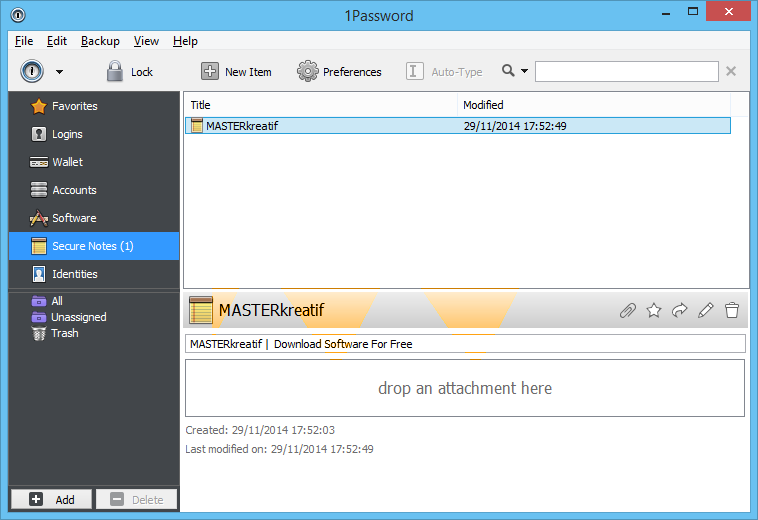The image size is (758, 520).
Task: Click the Add button
Action: (51, 499)
